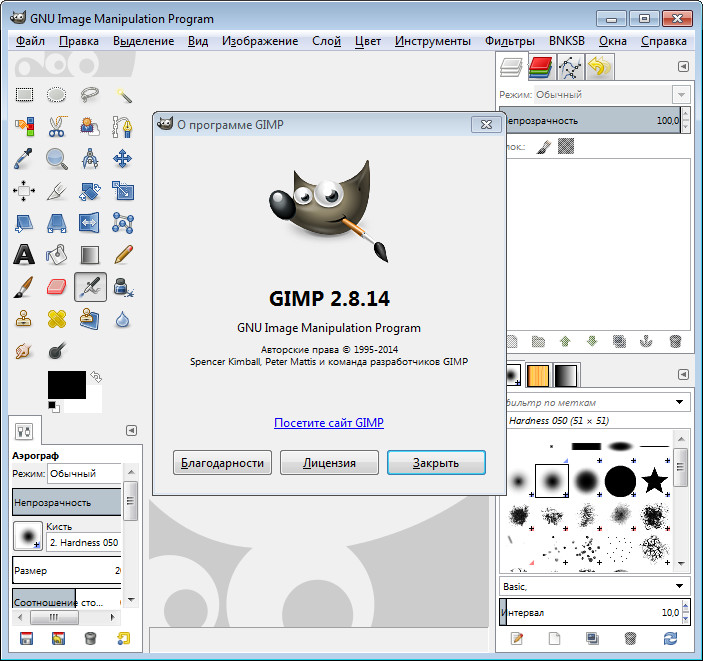Open the black foreground color swatch

point(66,384)
